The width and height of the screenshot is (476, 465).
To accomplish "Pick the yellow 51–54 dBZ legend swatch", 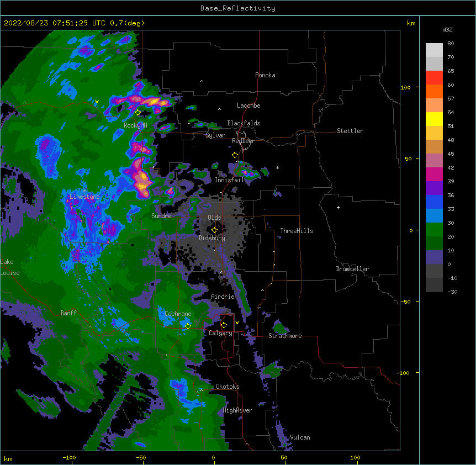I will [434, 119].
